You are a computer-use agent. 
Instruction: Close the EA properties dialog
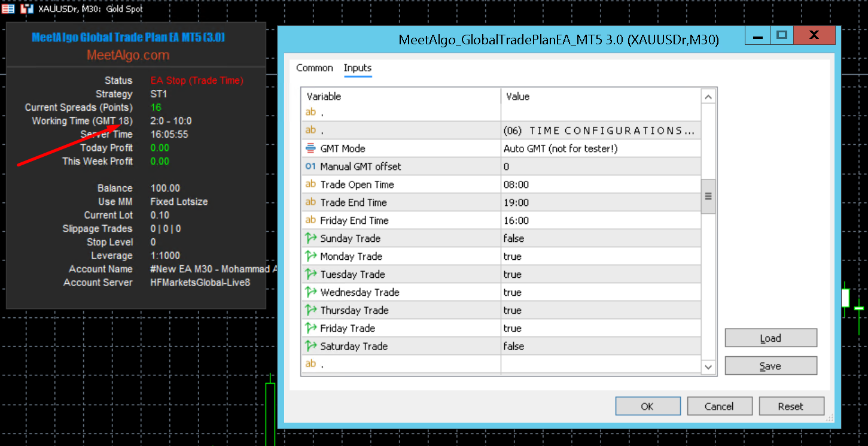[x=814, y=35]
